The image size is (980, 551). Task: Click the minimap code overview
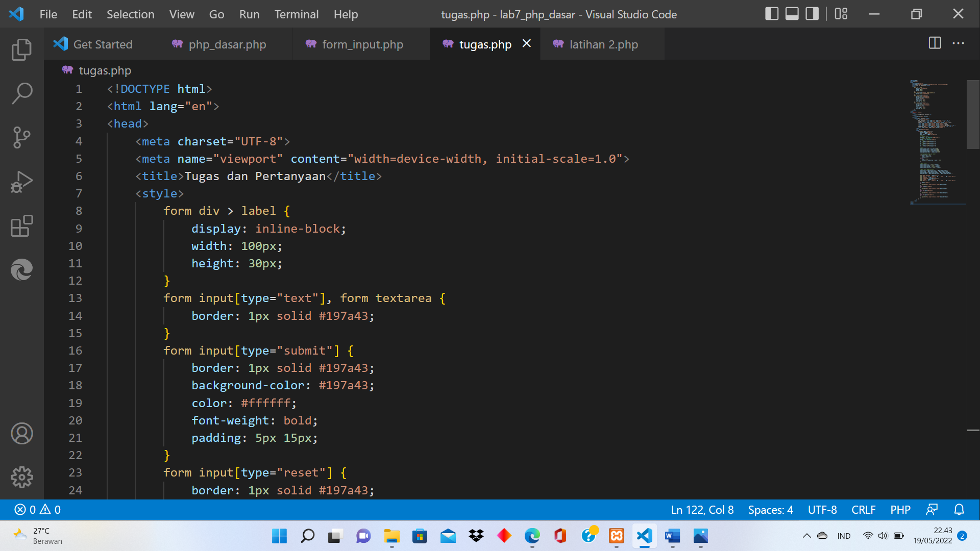tap(937, 141)
